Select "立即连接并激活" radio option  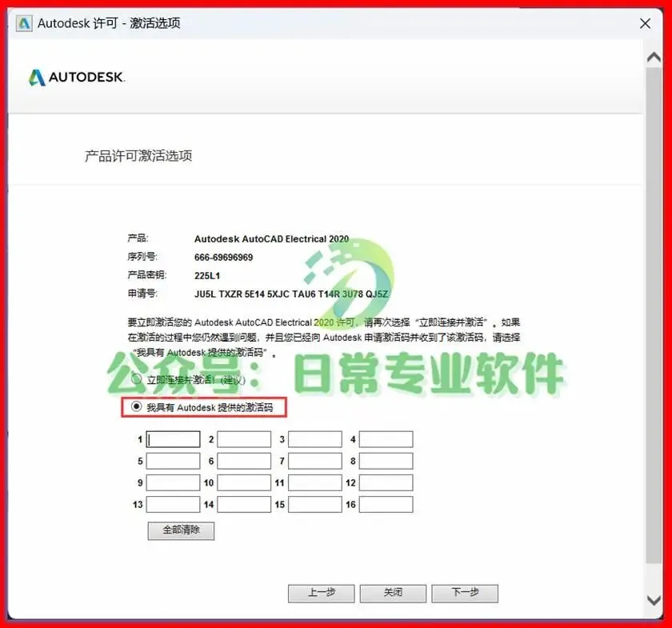[136, 379]
